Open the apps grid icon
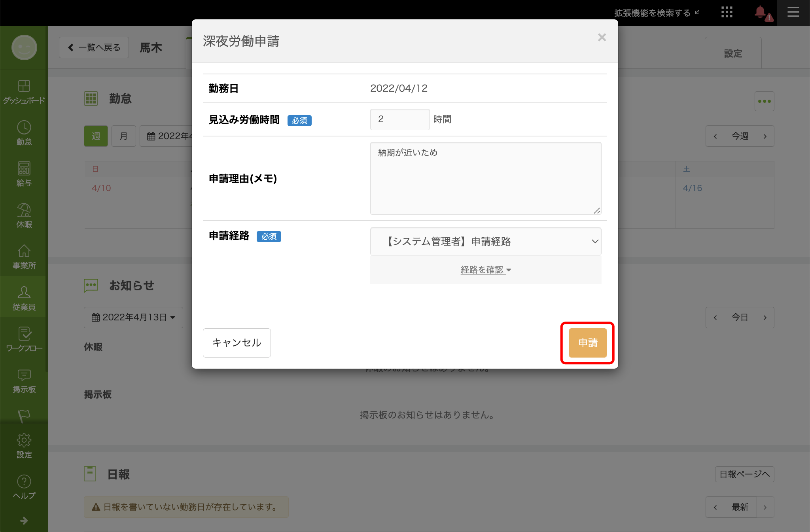The image size is (810, 532). pyautogui.click(x=727, y=12)
